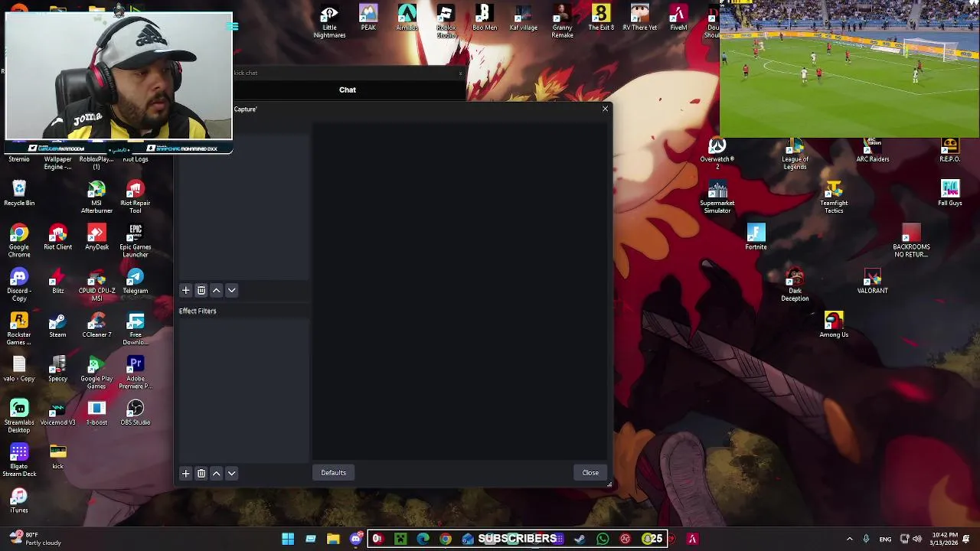Image resolution: width=980 pixels, height=551 pixels.
Task: Select the CCleaner 7 desktop icon
Action: click(96, 324)
